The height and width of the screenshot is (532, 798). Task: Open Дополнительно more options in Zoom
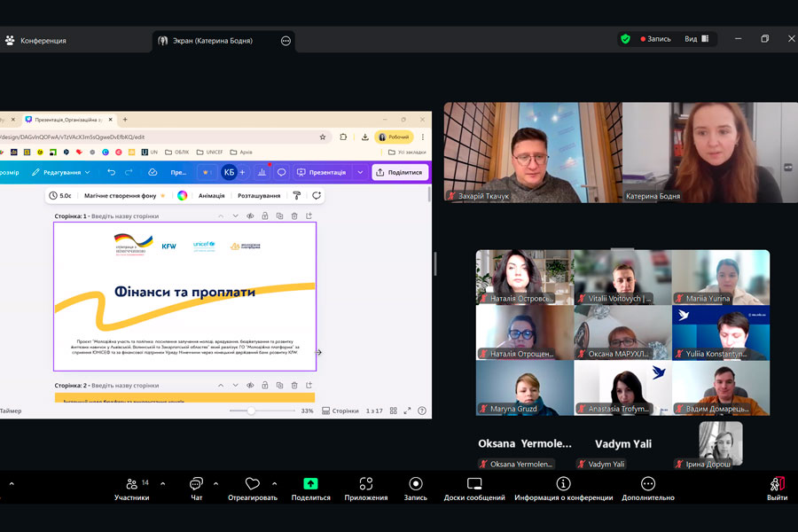(x=648, y=489)
